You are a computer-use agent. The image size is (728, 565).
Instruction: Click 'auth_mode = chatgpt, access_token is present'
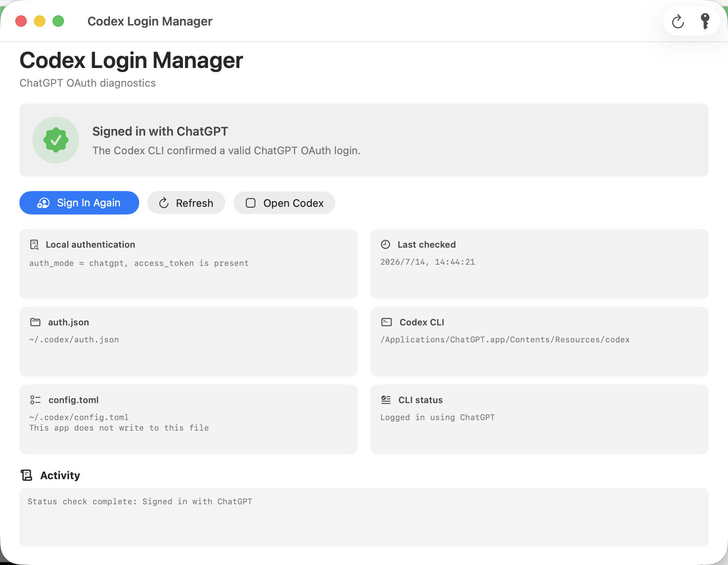point(139,263)
